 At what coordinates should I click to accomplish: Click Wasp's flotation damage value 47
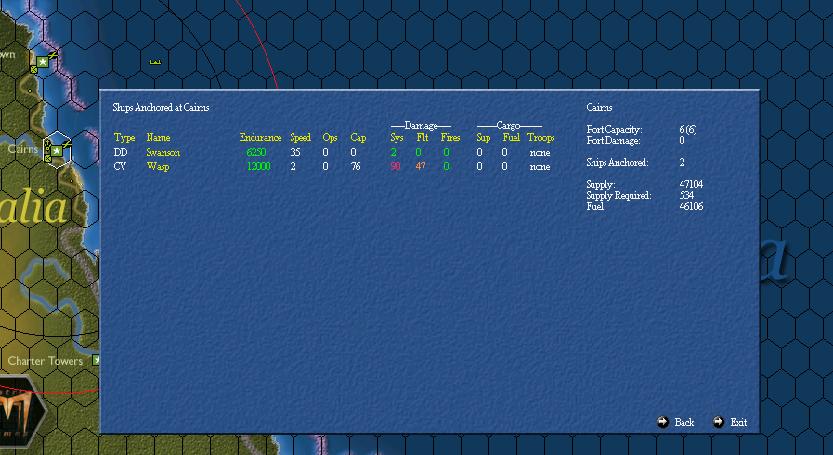[420, 166]
